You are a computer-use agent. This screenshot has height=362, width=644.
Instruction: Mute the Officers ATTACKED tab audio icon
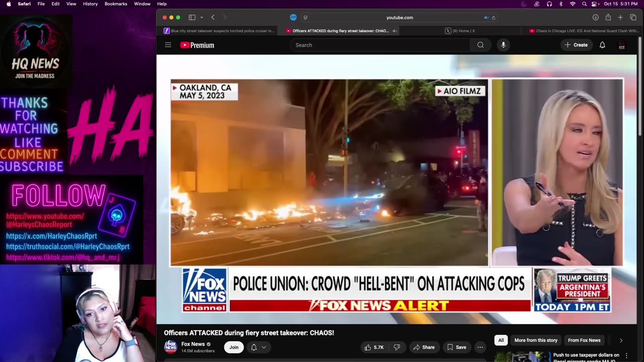pos(394,31)
